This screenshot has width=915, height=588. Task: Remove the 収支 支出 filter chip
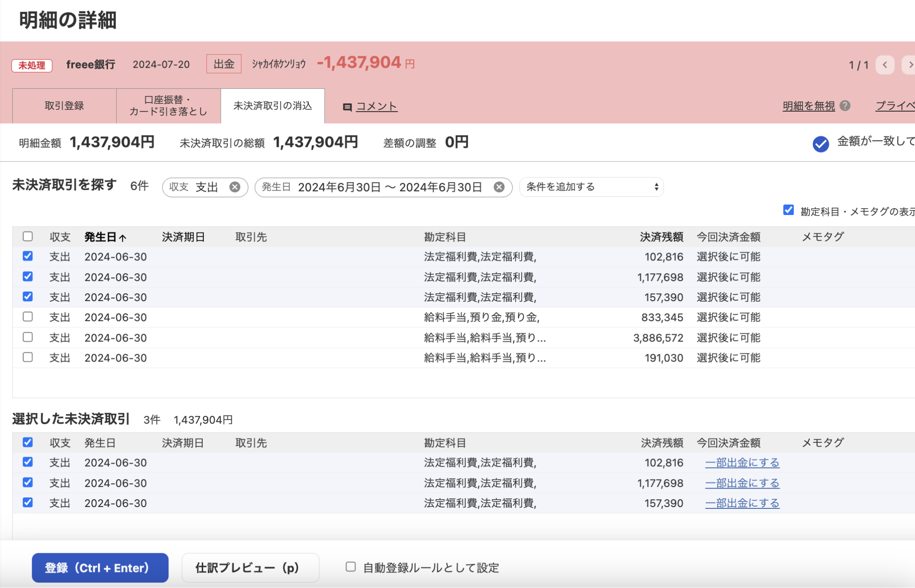pyautogui.click(x=235, y=187)
